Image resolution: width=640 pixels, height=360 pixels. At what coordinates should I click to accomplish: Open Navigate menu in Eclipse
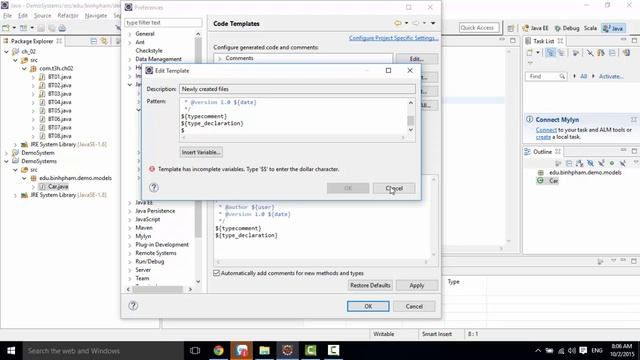96,16
